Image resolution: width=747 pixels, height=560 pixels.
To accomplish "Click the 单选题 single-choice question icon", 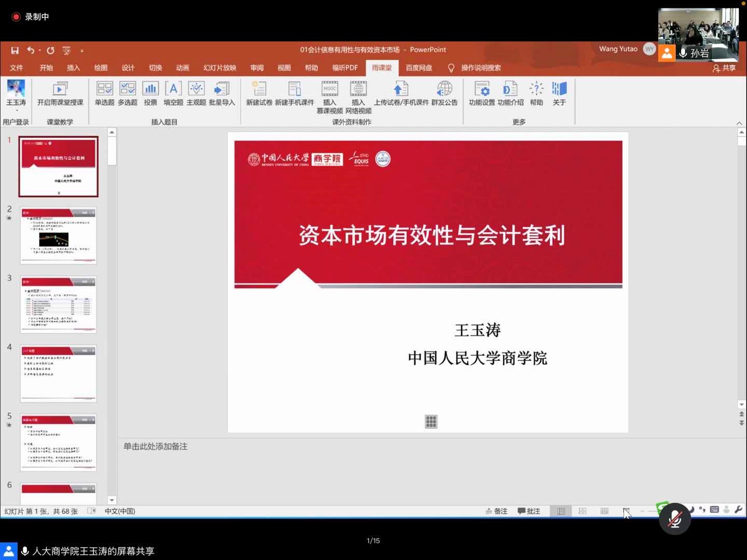I will [104, 93].
